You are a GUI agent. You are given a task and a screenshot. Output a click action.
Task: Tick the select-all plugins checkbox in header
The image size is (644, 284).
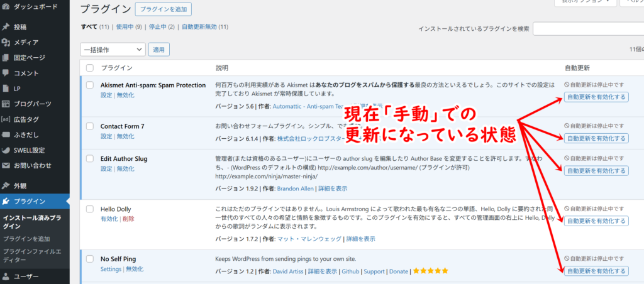tap(90, 68)
